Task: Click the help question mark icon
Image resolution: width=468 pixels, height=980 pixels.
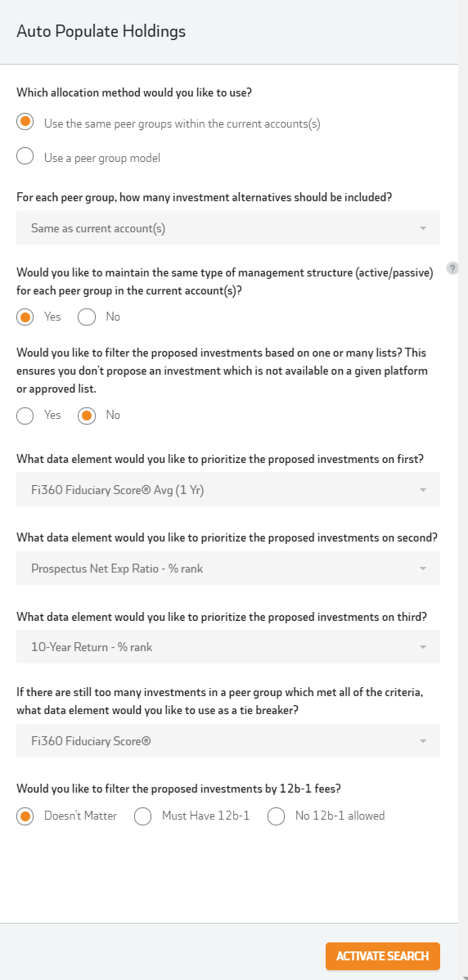Action: click(452, 268)
